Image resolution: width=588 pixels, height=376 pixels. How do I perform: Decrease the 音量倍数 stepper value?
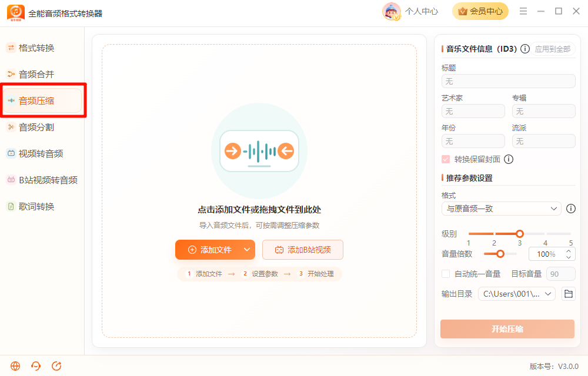tap(569, 257)
